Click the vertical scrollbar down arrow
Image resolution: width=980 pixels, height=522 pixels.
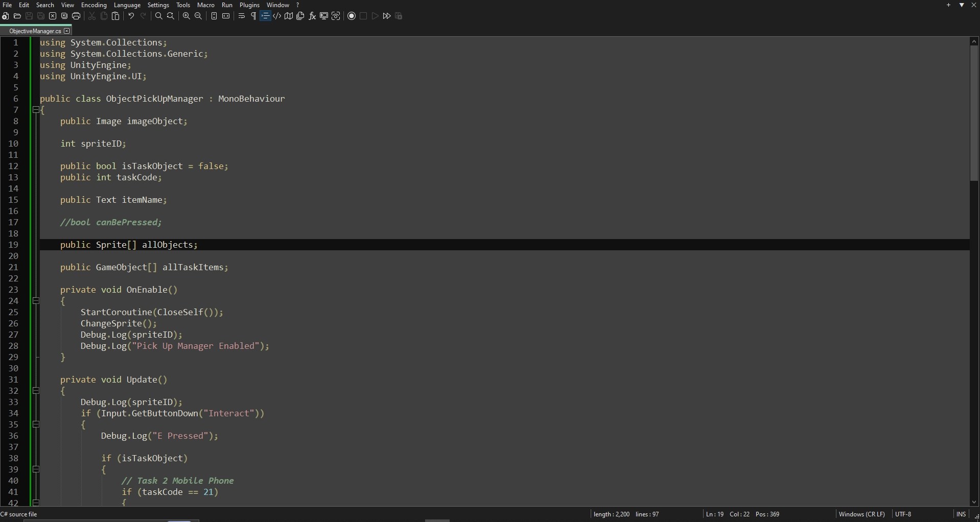pyautogui.click(x=974, y=501)
